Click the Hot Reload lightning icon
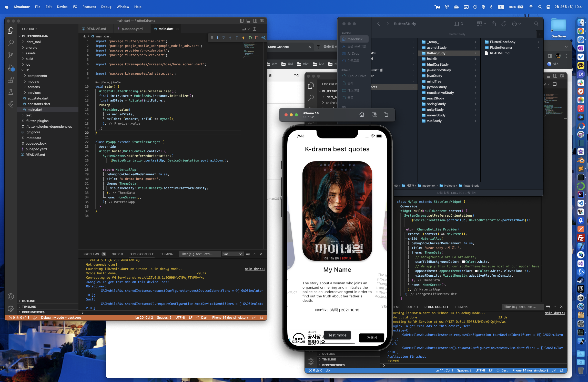The height and width of the screenshot is (382, 588). click(243, 38)
